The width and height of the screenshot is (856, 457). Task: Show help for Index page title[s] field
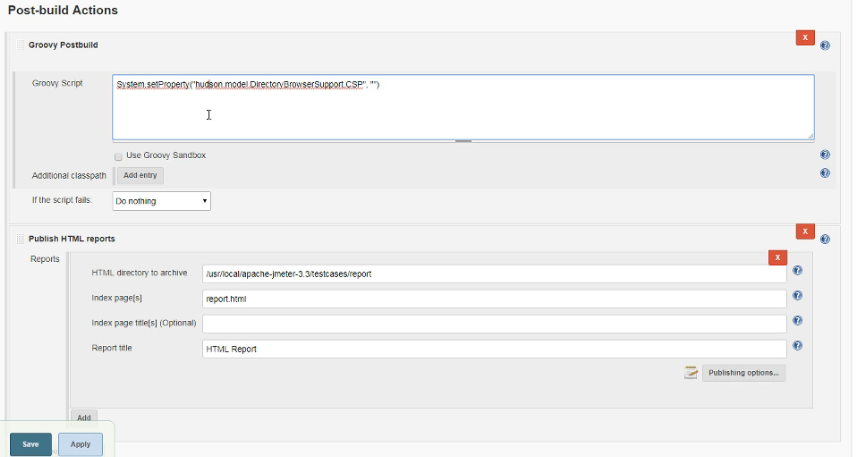797,321
